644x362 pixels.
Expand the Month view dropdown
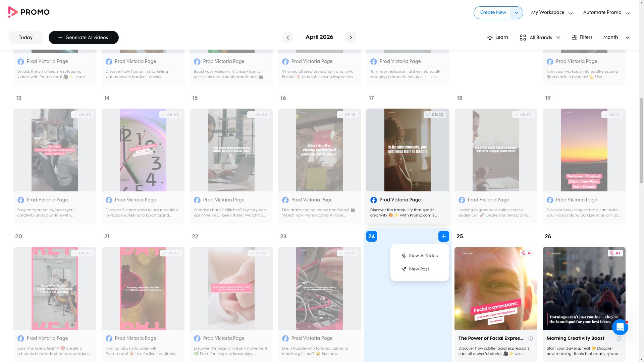(616, 38)
